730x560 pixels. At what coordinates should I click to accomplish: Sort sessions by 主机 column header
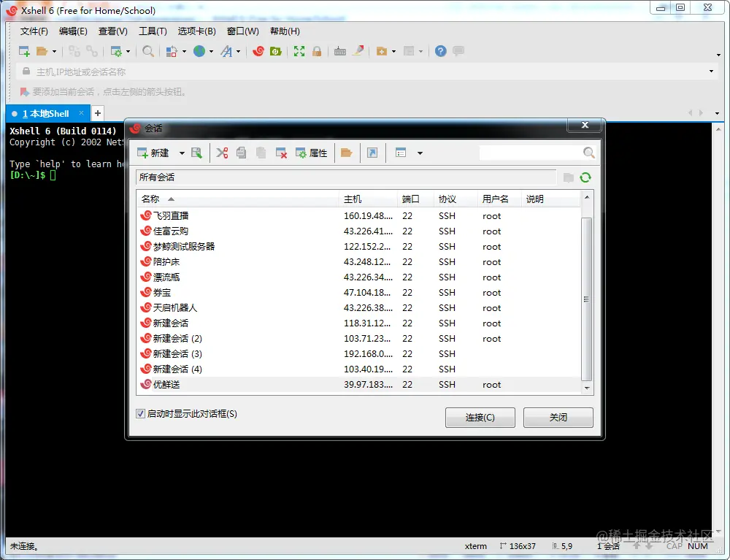[368, 199]
